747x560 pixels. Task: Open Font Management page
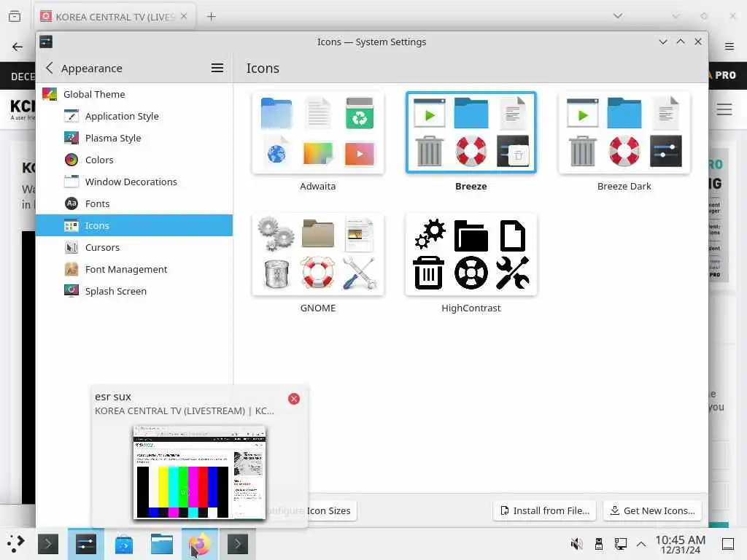(x=134, y=270)
